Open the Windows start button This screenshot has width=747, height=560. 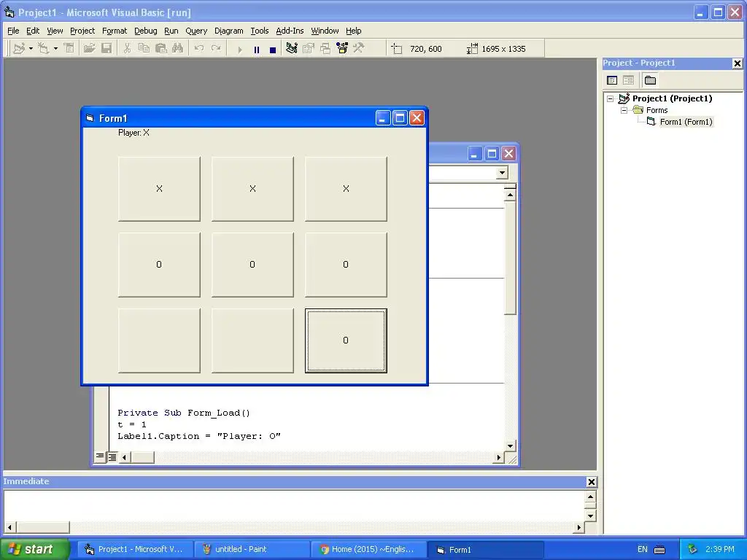tap(34, 549)
